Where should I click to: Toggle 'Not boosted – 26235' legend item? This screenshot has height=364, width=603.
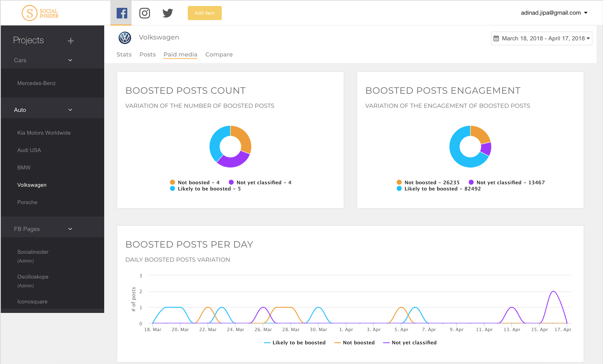coord(428,182)
